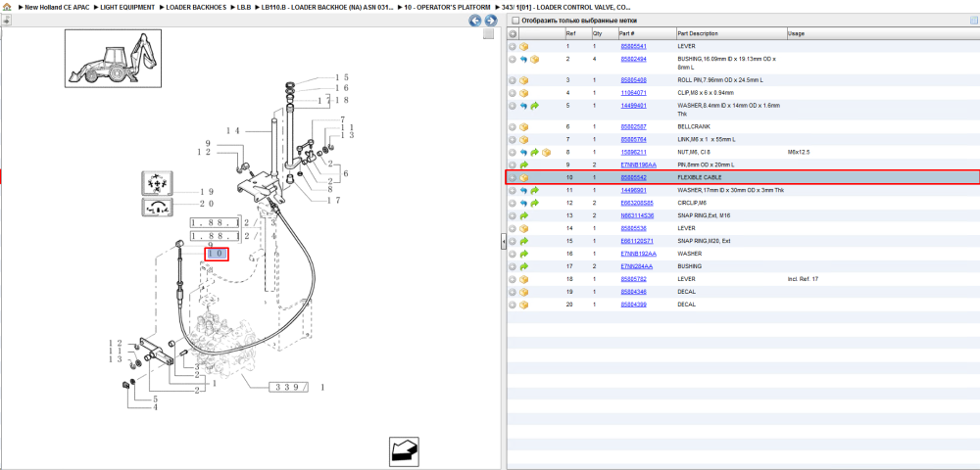Sort by Part # column header
The image size is (980, 470).
tap(627, 33)
